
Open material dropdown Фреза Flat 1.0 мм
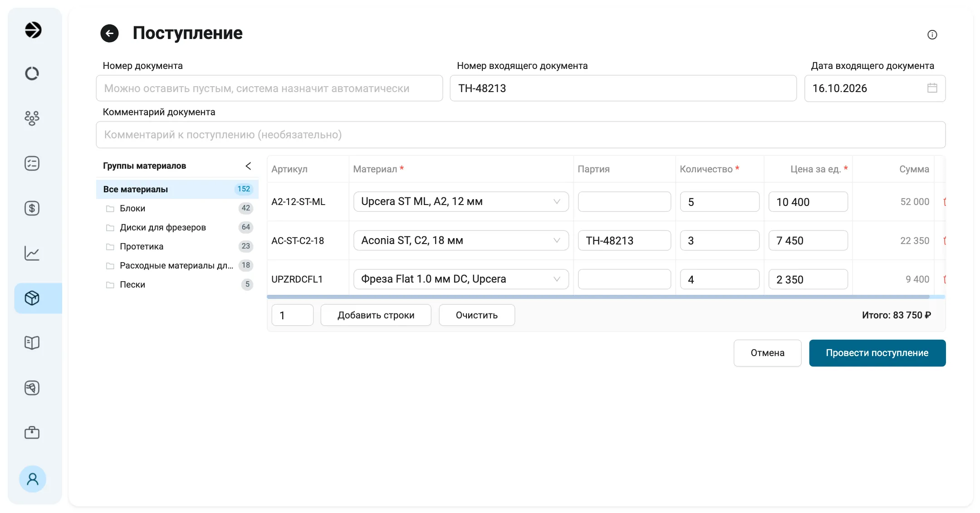461,279
